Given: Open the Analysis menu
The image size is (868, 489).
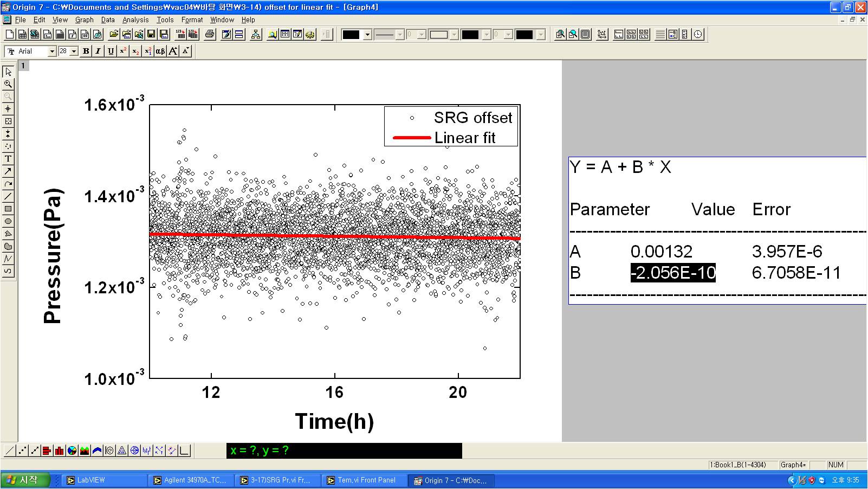Looking at the screenshot, I should 135,20.
